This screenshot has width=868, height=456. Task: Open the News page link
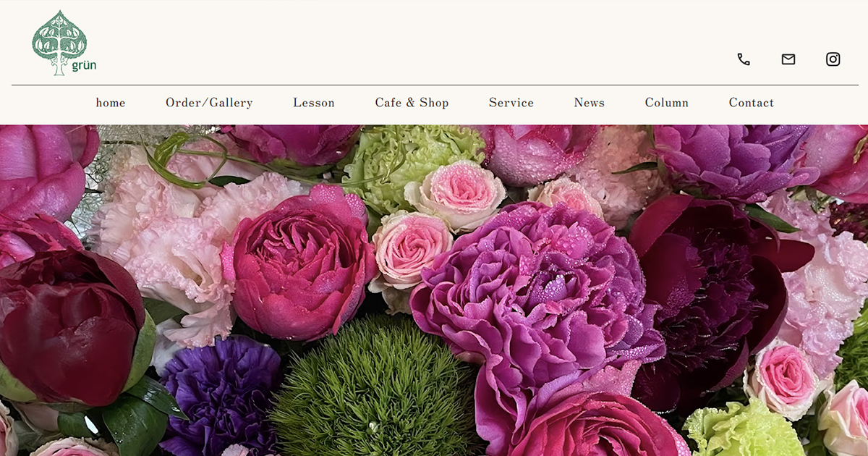[x=590, y=103]
